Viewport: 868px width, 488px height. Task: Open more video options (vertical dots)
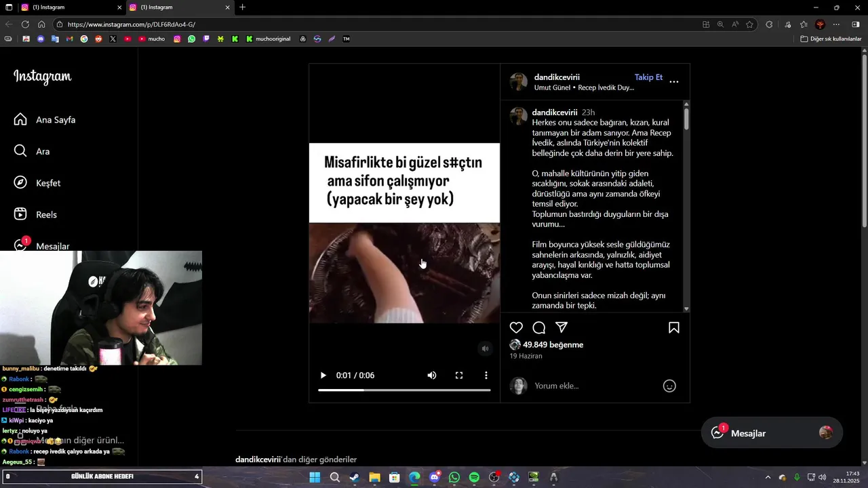pyautogui.click(x=486, y=375)
